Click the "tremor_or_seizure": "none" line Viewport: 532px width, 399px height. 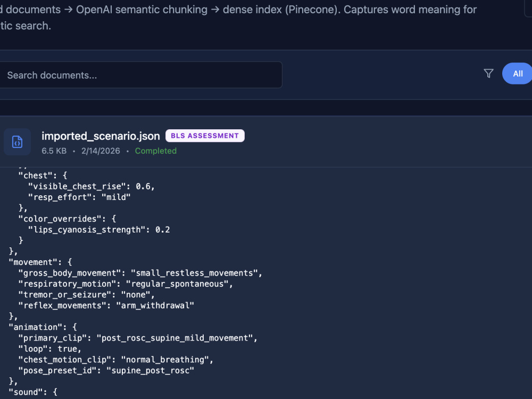coord(87,295)
